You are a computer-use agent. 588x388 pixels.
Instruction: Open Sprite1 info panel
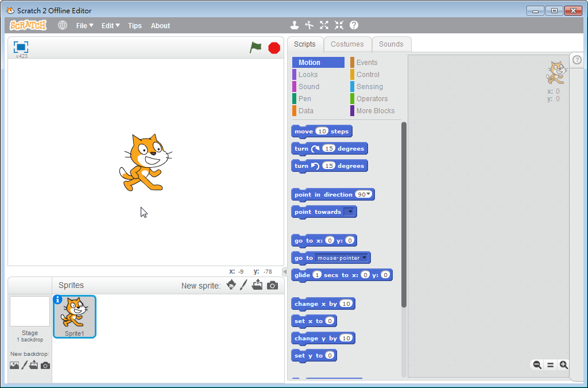tap(57, 299)
